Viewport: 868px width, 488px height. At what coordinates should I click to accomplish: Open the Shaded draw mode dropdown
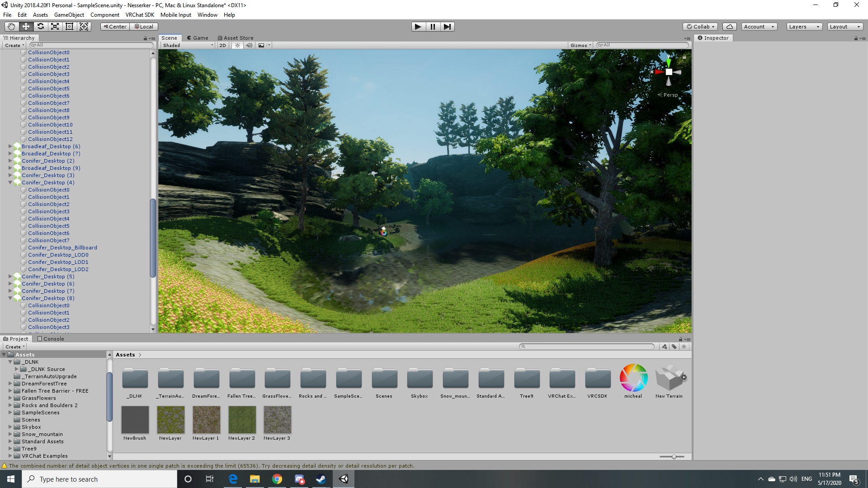(x=188, y=45)
